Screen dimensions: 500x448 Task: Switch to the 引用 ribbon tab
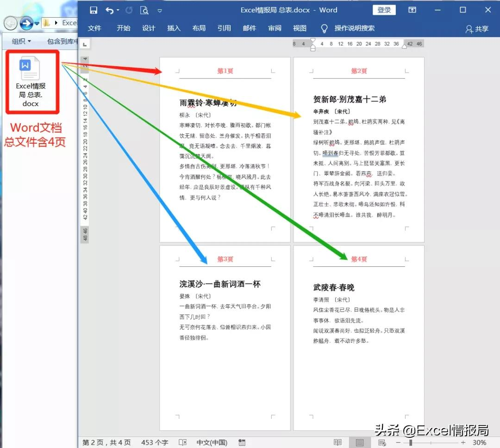coord(224,28)
